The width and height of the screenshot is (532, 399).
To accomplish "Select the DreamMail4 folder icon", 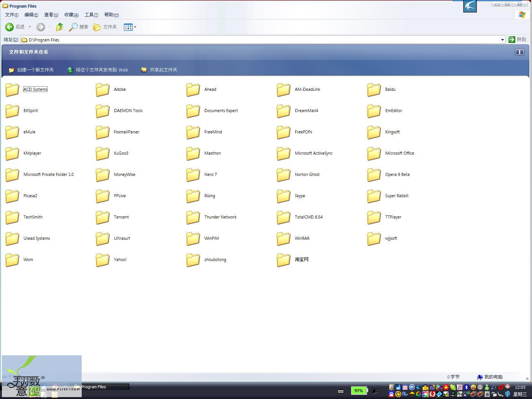I will (283, 111).
